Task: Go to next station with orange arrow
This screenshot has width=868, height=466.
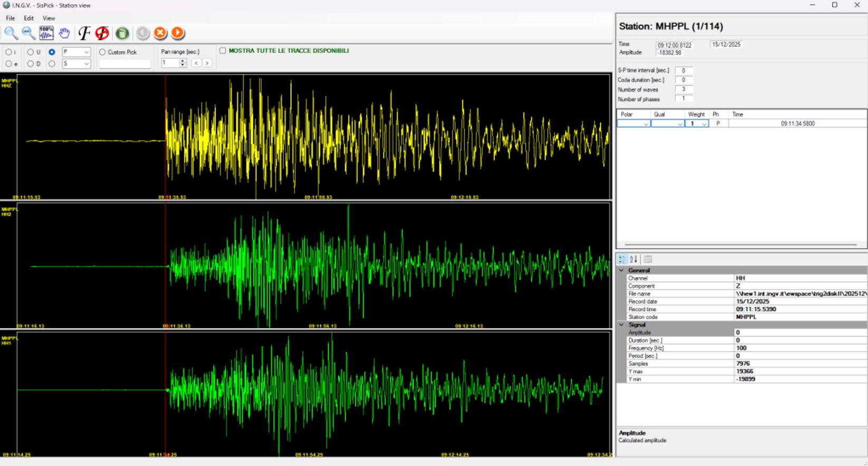Action: click(178, 33)
